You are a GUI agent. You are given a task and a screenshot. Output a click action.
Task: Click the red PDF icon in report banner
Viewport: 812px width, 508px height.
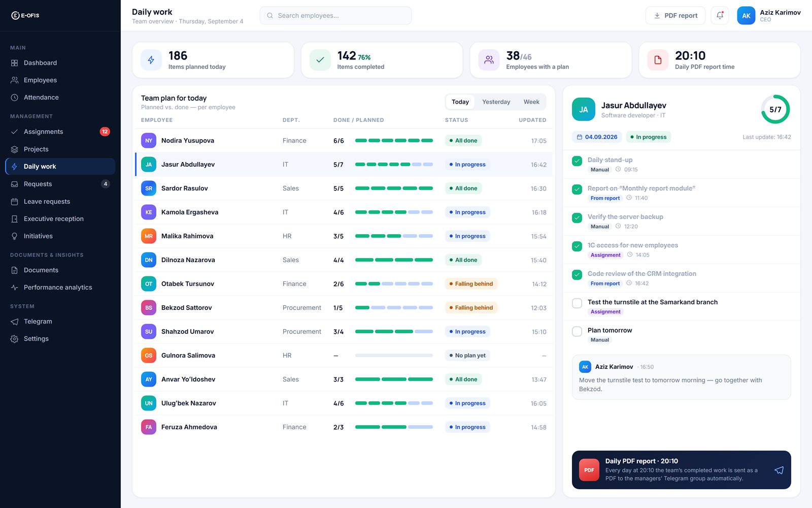click(x=589, y=470)
